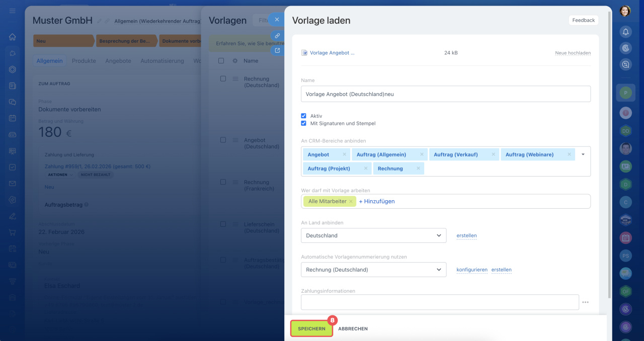The image size is (644, 341).
Task: Select Neu stage in deal pipeline
Action: (63, 41)
